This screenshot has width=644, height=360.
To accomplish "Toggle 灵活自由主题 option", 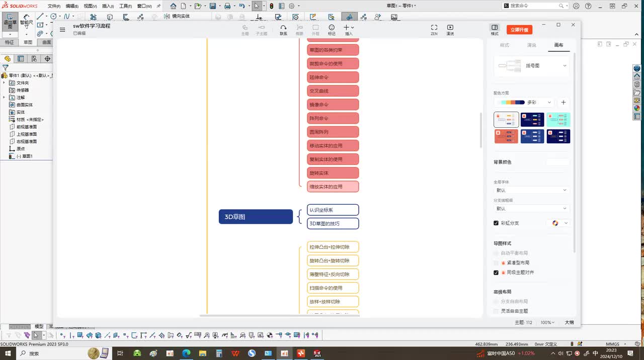I will pos(496,311).
